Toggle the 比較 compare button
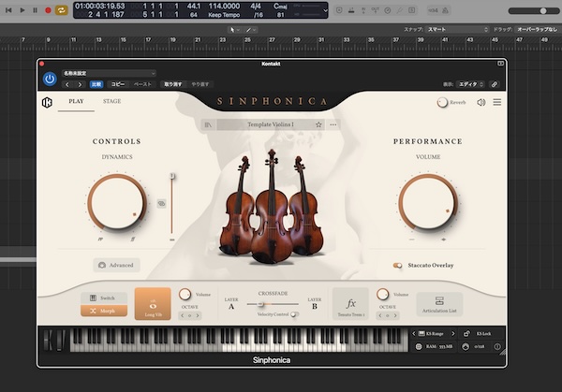 [x=96, y=84]
